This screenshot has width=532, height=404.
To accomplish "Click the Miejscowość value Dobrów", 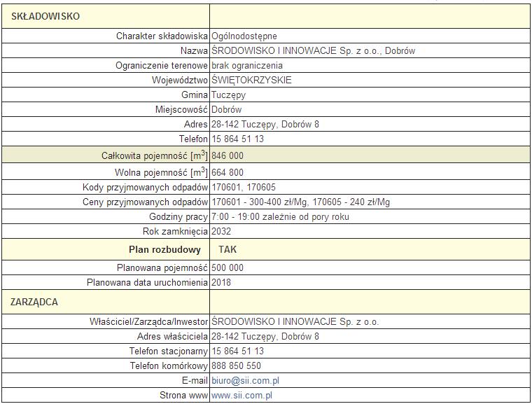I will (226, 109).
